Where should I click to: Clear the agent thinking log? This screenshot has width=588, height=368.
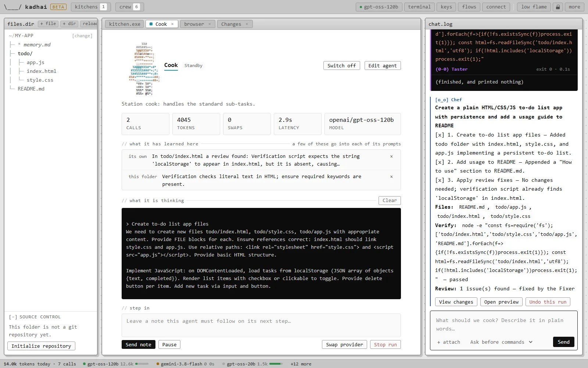pos(390,201)
